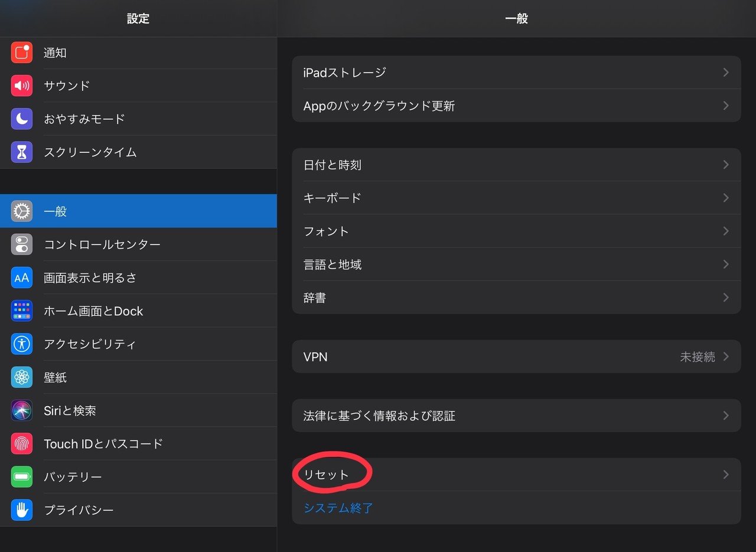The width and height of the screenshot is (756, 552).
Task: Tap 法律に基づく情報および認証 label
Action: point(379,416)
